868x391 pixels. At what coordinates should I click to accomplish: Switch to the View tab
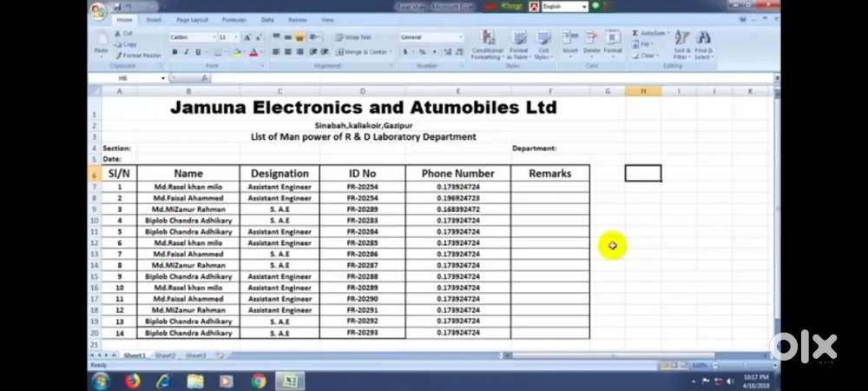pos(328,20)
